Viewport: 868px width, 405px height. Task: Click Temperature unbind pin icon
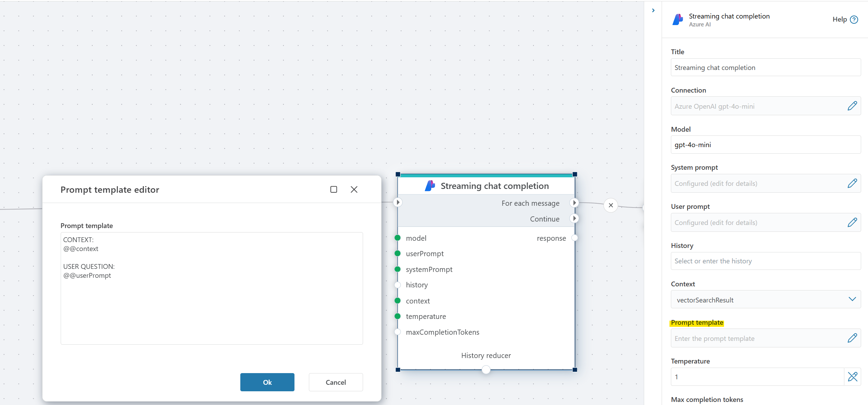click(853, 377)
